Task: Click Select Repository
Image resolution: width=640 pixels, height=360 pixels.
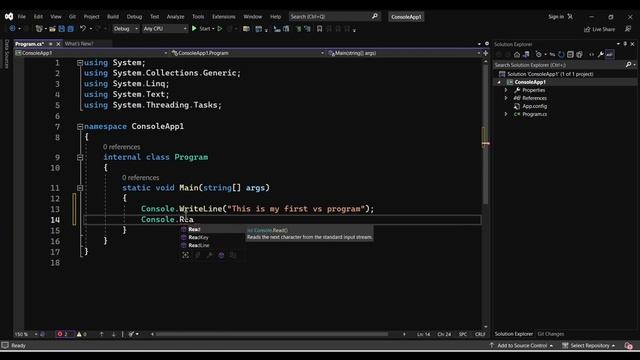Action: pos(589,345)
